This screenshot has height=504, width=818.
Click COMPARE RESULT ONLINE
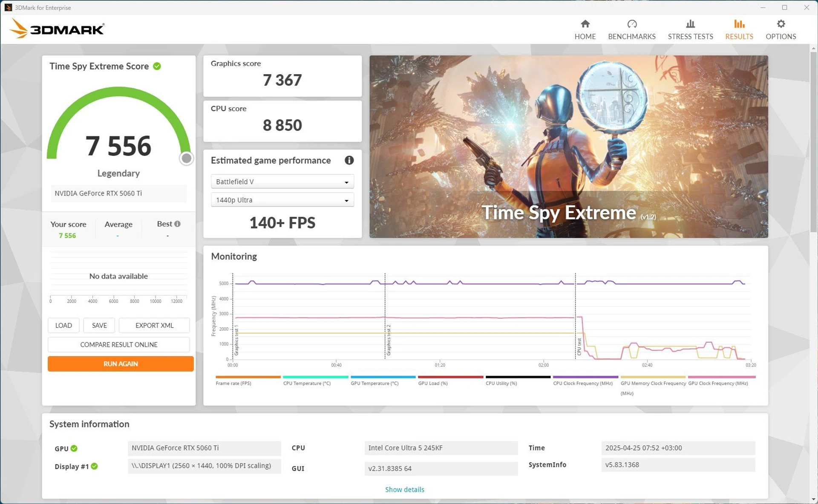[119, 345]
